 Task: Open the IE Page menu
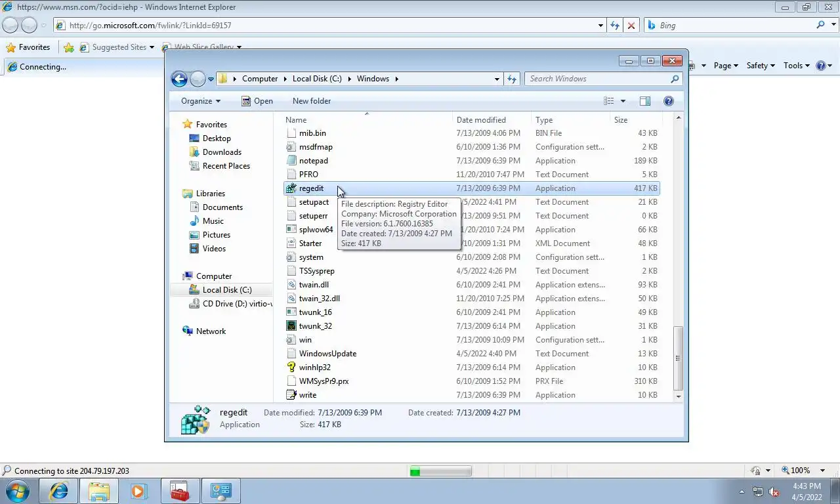[726, 66]
